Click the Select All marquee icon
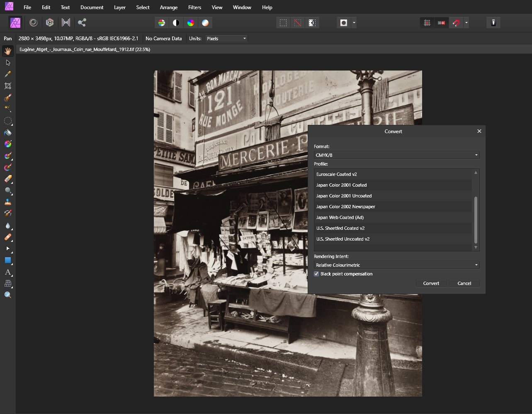532x414 pixels. pyautogui.click(x=283, y=23)
